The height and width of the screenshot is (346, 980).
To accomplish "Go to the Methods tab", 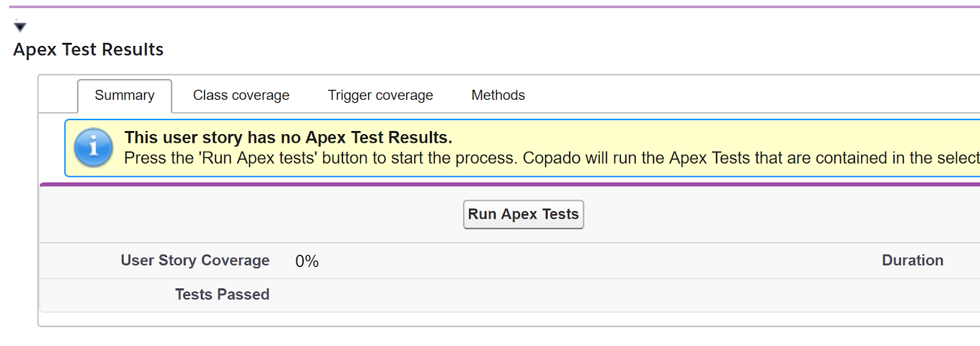I will pos(498,96).
